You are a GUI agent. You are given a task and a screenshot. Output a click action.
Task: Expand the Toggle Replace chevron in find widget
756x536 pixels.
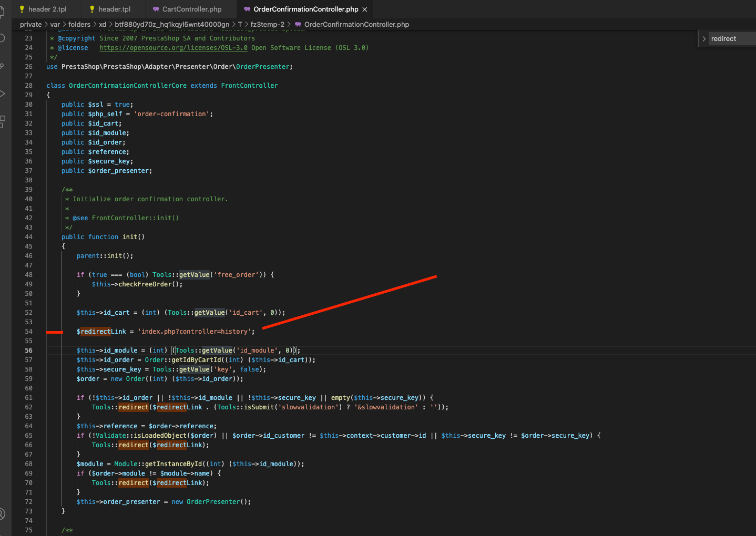point(704,39)
